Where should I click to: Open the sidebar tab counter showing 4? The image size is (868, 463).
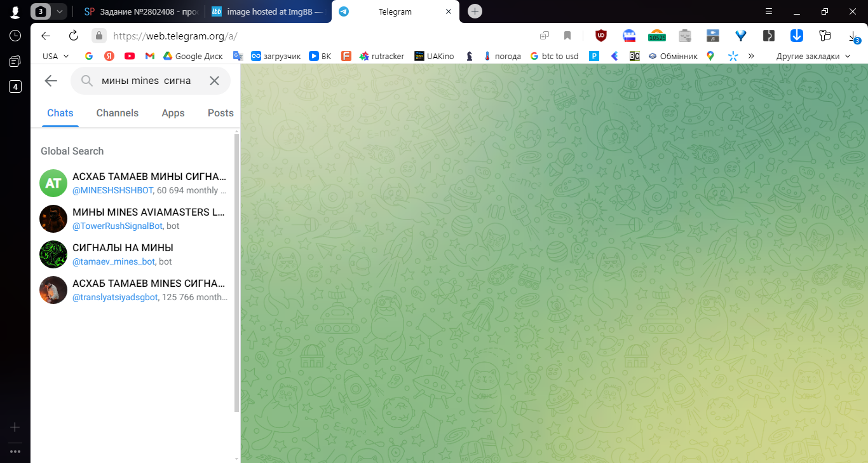click(15, 86)
